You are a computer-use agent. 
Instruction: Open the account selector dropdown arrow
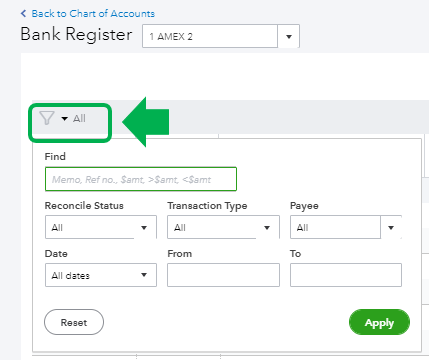(289, 36)
